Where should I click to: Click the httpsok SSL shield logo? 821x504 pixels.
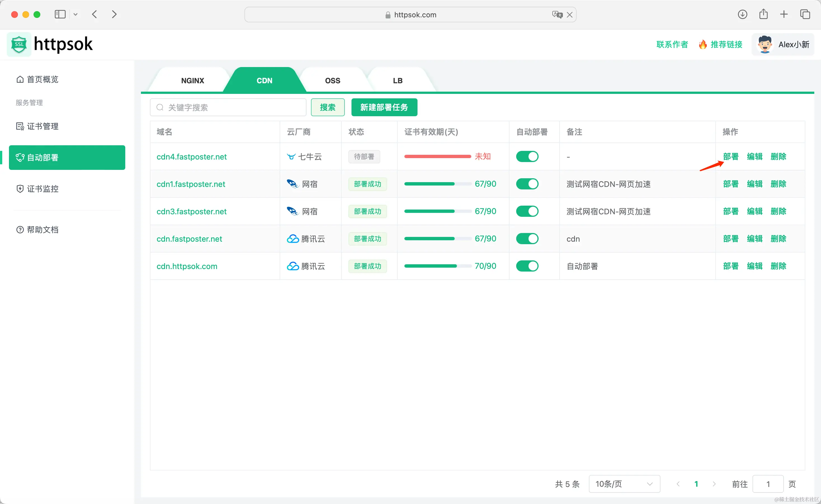click(x=19, y=44)
